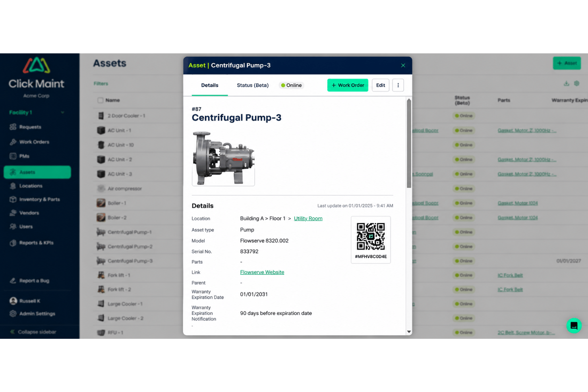Viewport: 588px width, 392px height.
Task: Go to PMs in the sidebar
Action: (x=24, y=156)
